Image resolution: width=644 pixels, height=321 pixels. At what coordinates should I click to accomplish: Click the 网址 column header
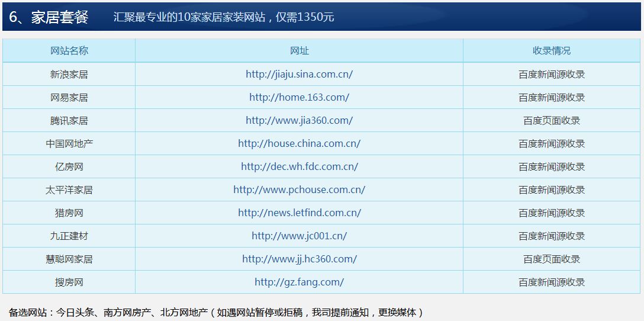coord(299,51)
